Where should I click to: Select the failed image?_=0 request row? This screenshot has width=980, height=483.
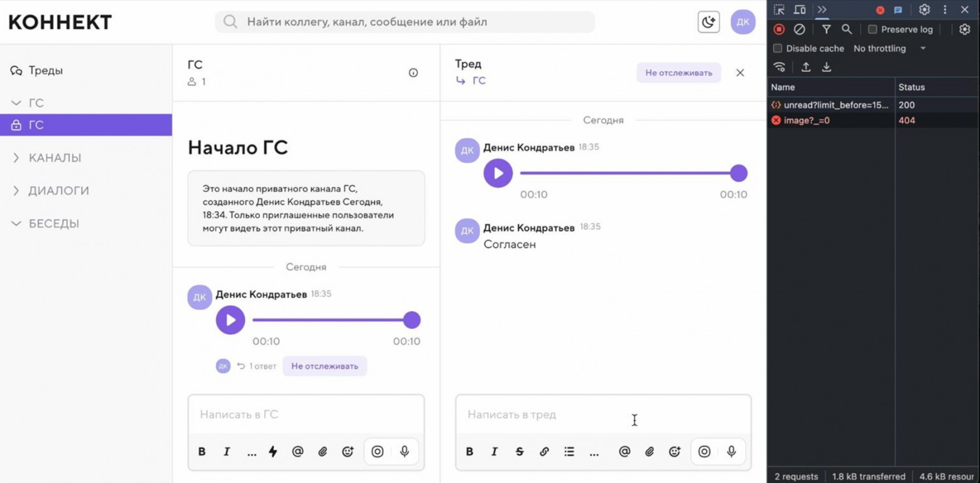807,120
